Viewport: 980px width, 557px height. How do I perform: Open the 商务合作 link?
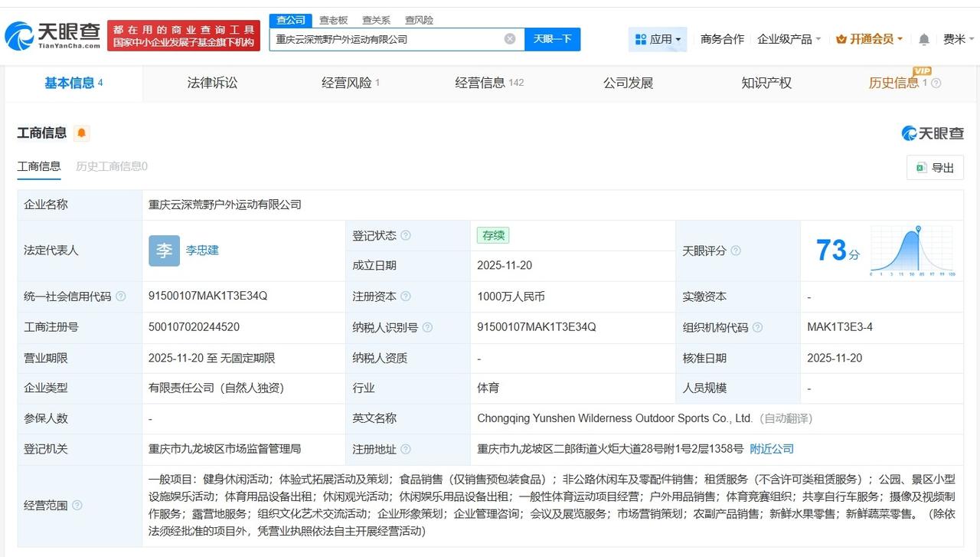click(x=722, y=39)
